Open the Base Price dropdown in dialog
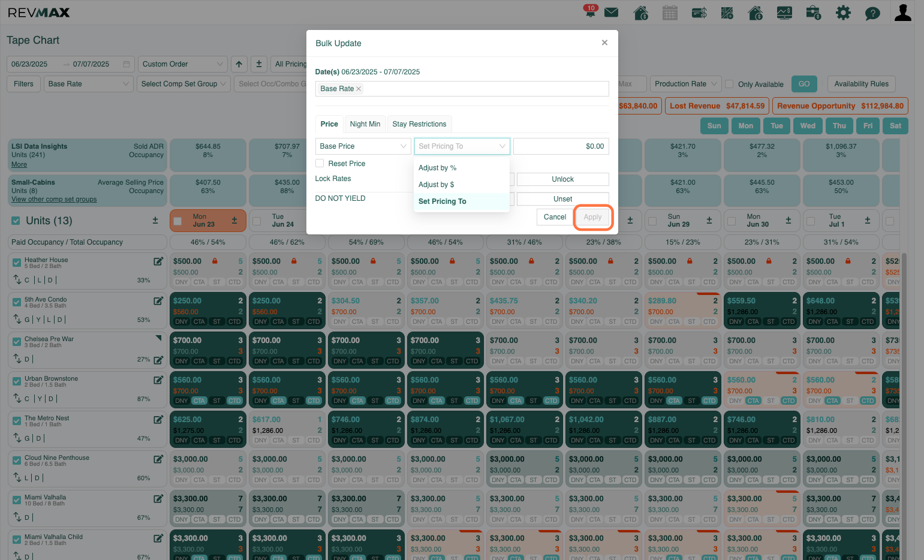 (363, 146)
